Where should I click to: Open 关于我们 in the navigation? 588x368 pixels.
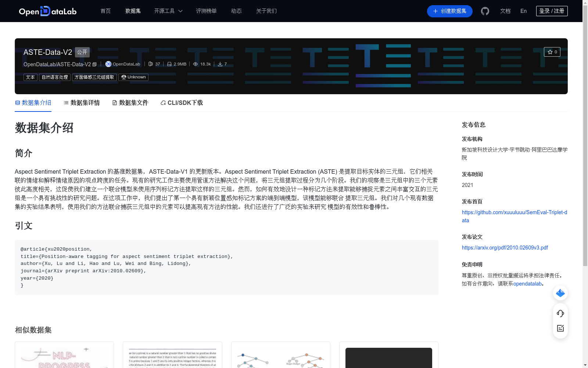tap(266, 11)
